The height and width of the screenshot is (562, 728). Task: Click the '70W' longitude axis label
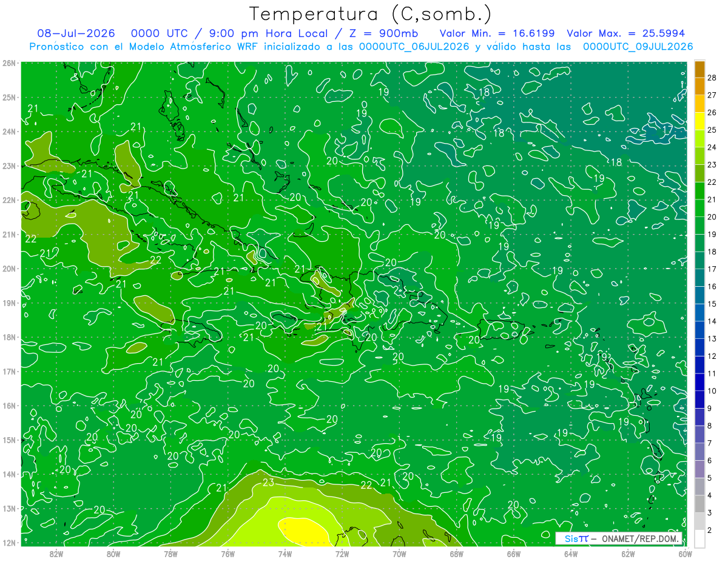[x=399, y=553]
